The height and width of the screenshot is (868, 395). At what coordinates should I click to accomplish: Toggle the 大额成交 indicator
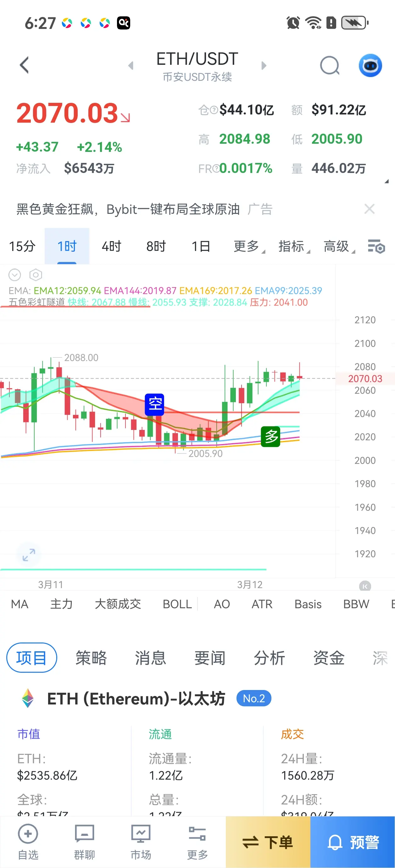coord(118,604)
